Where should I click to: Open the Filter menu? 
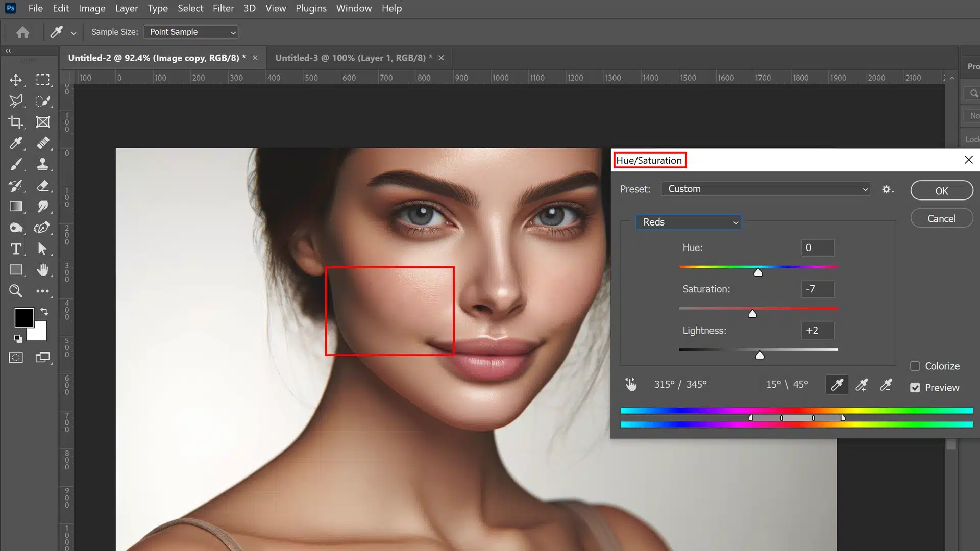224,8
